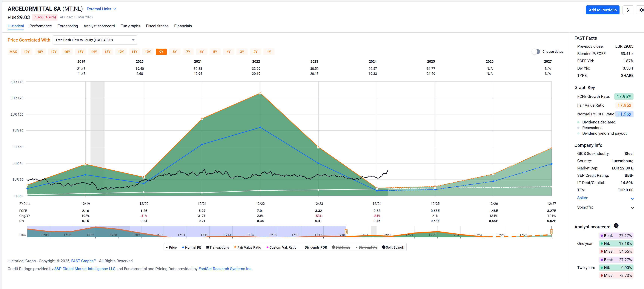This screenshot has height=289, width=644.
Task: Click One year Hit 18.18% badge
Action: tap(616, 244)
